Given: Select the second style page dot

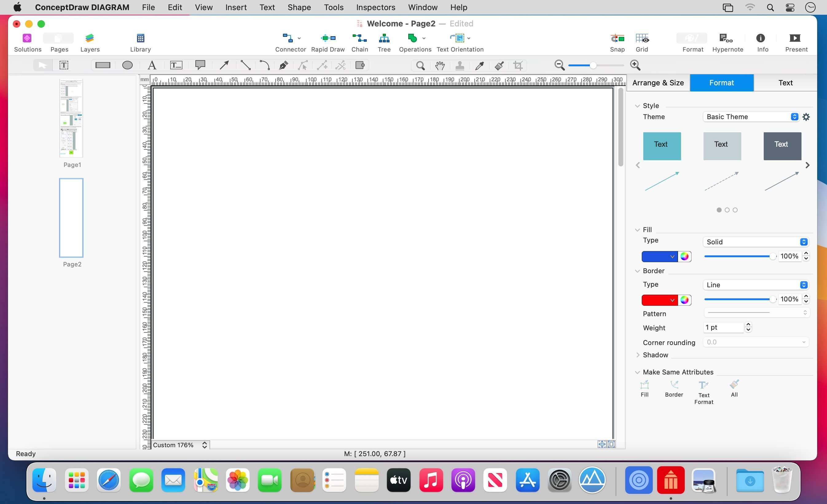Looking at the screenshot, I should coord(727,210).
